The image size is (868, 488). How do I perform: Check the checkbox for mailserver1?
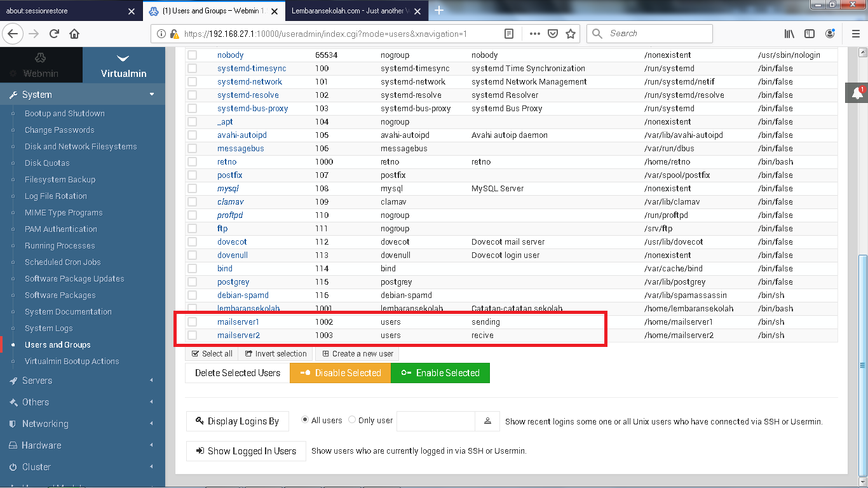pyautogui.click(x=192, y=322)
